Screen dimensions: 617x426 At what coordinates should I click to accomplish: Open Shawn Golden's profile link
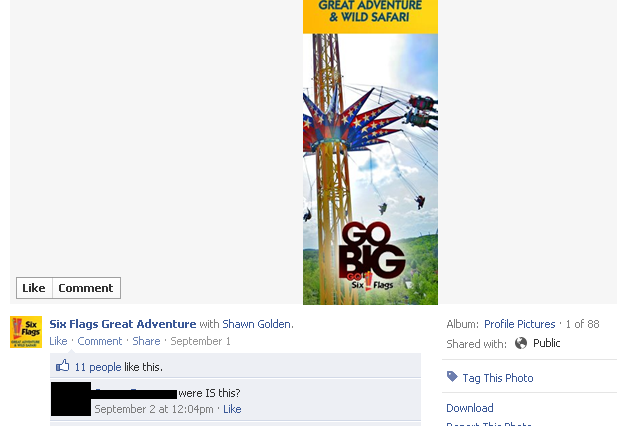click(257, 324)
